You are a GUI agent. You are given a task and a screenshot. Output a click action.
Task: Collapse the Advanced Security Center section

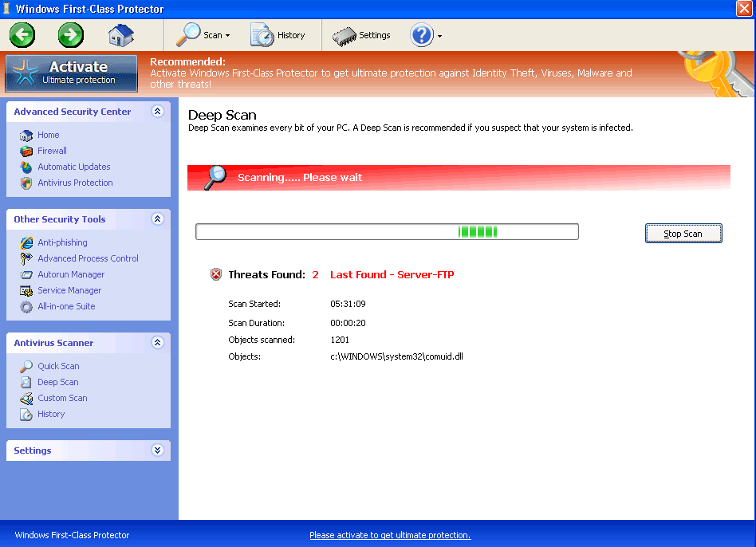[157, 112]
